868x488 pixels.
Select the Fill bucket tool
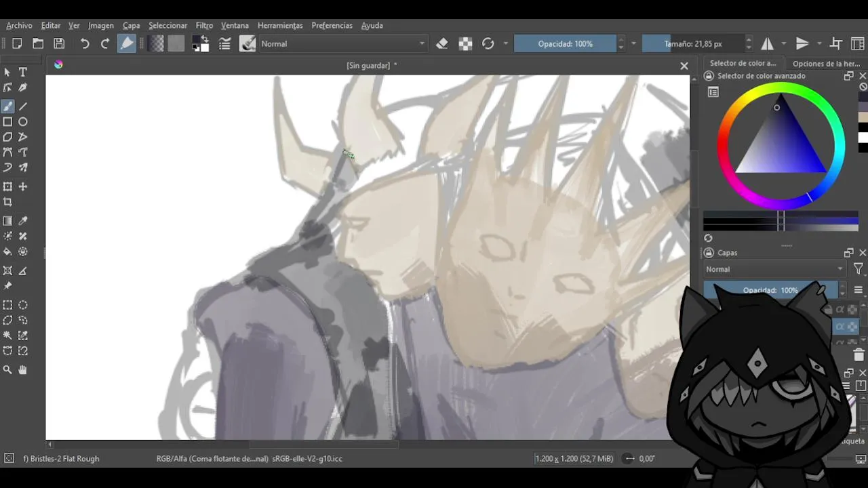[7, 251]
